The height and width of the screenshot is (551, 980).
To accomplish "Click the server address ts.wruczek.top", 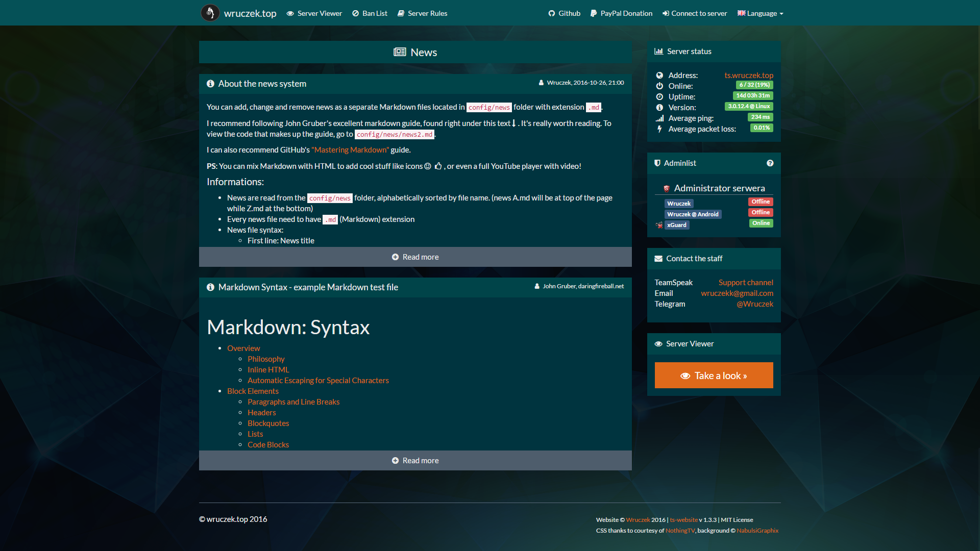I will click(x=749, y=74).
